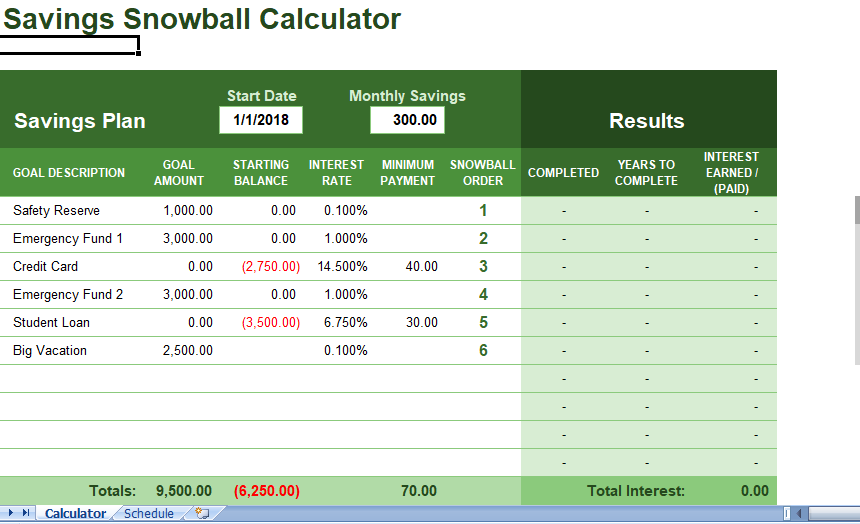Click the SNOWBALL ORDER column header
Viewport: 860px width, 524px height.
click(483, 173)
